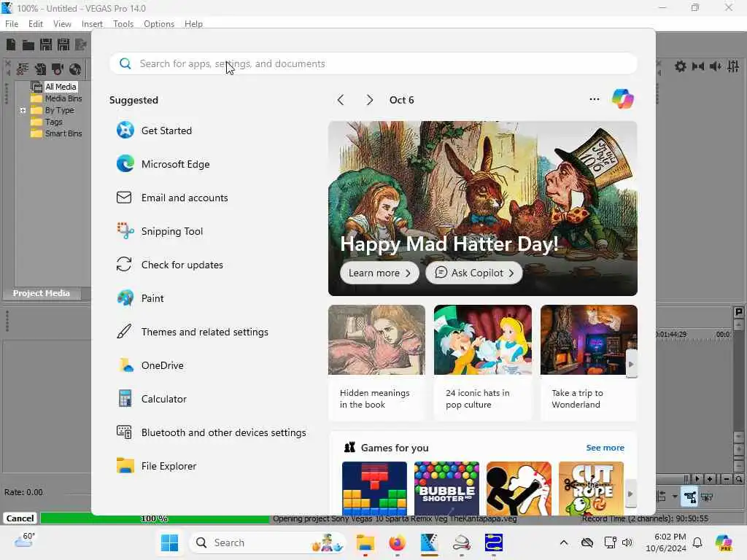Go to next day in search highlights
Image resolution: width=747 pixels, height=560 pixels.
tap(370, 99)
